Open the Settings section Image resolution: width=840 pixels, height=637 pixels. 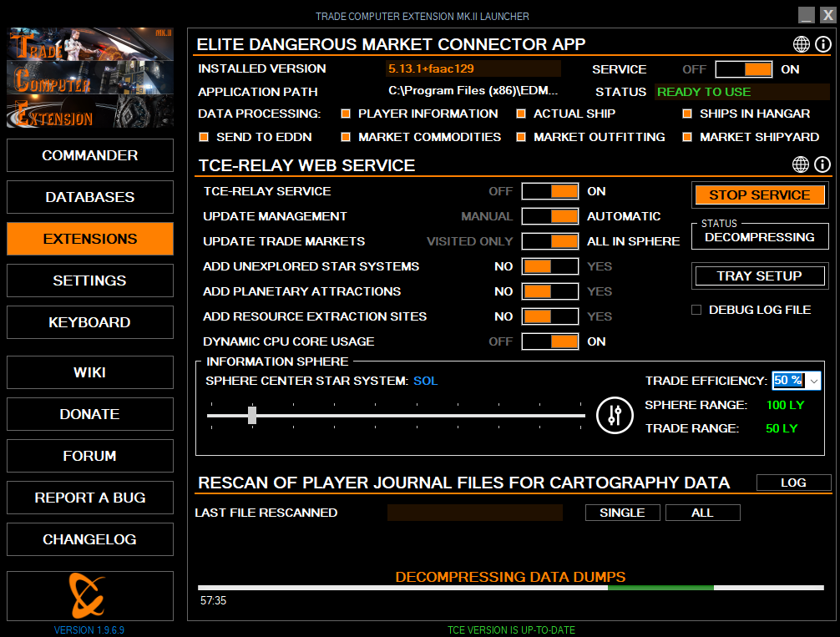[x=90, y=281]
